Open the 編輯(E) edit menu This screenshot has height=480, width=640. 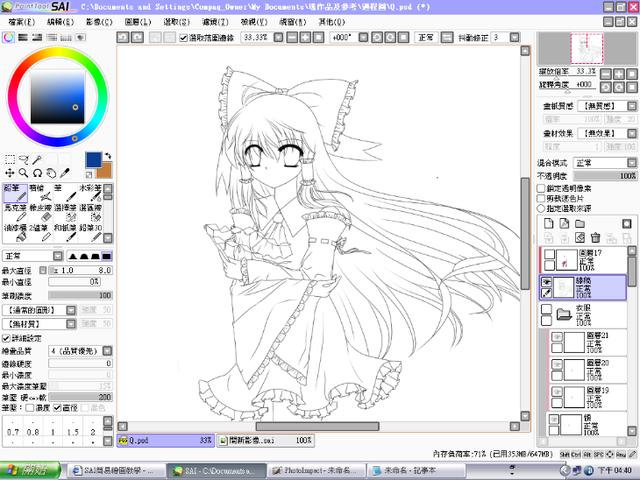coord(60,22)
